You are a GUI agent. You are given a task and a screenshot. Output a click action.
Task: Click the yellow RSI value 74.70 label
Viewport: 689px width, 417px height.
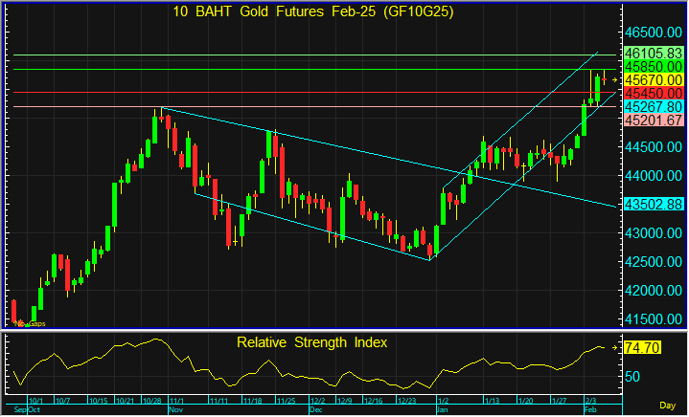point(644,348)
